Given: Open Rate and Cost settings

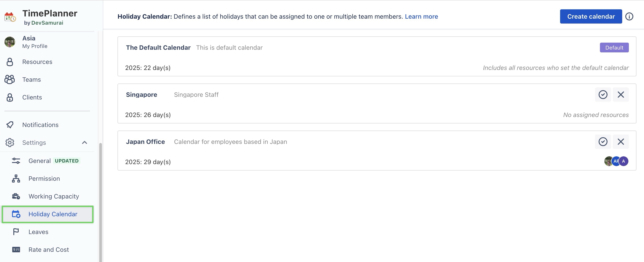Looking at the screenshot, I should (x=49, y=250).
